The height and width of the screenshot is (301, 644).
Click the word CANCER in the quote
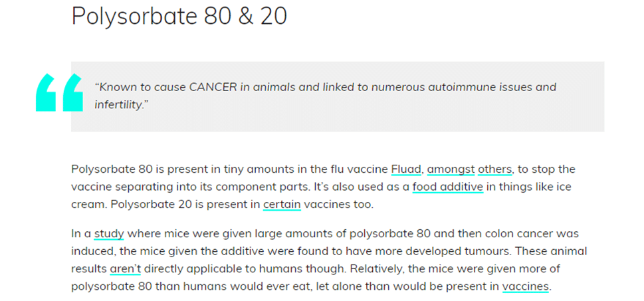point(213,87)
